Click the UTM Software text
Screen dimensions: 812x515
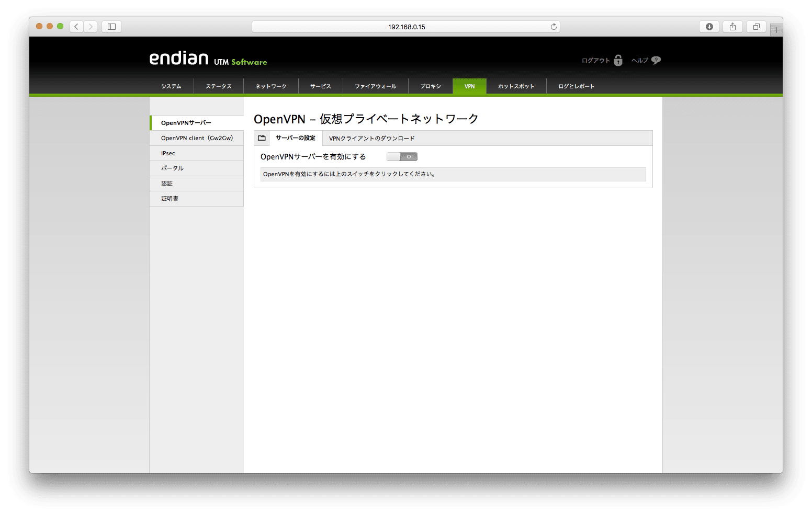pos(241,62)
